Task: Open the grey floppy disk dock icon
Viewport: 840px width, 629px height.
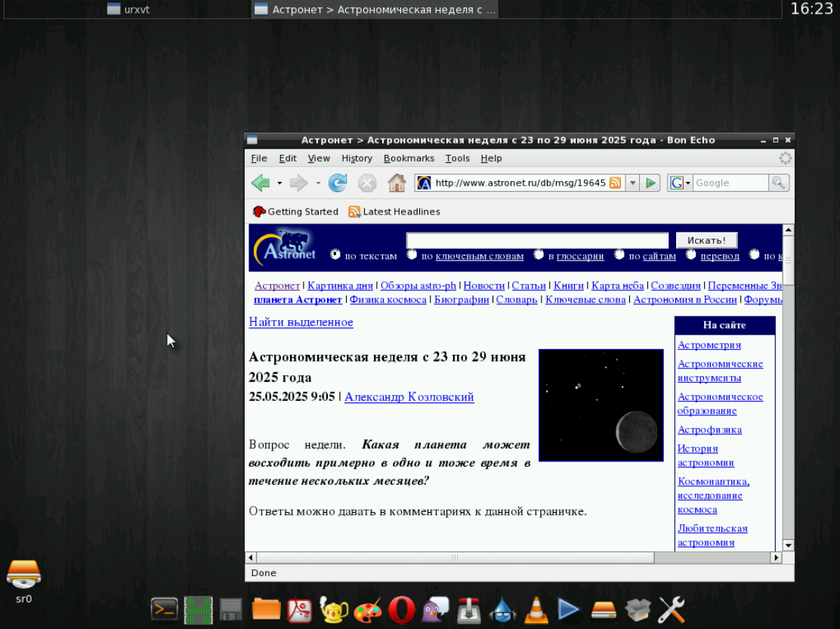Action: coord(231,609)
